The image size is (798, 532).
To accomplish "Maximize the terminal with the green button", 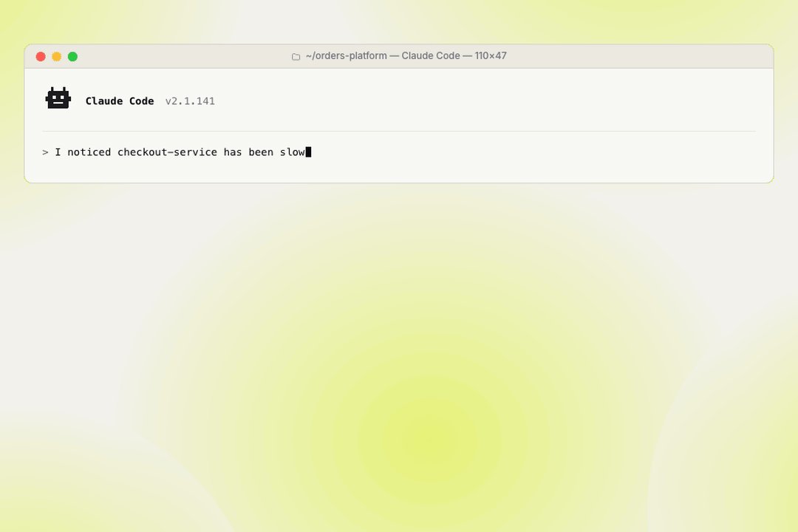I will [72, 56].
